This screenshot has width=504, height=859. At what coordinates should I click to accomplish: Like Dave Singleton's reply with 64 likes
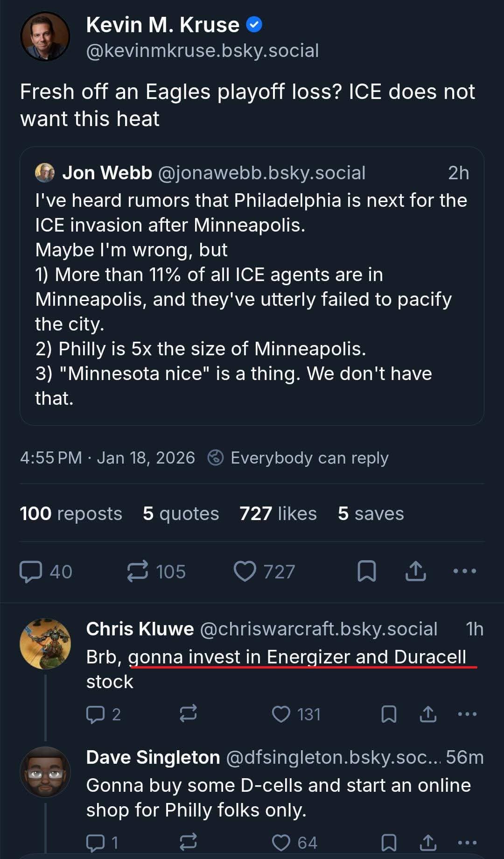(281, 843)
